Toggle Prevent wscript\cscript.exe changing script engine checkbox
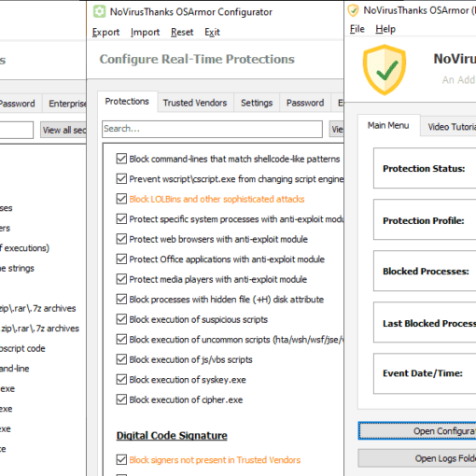 [x=121, y=179]
